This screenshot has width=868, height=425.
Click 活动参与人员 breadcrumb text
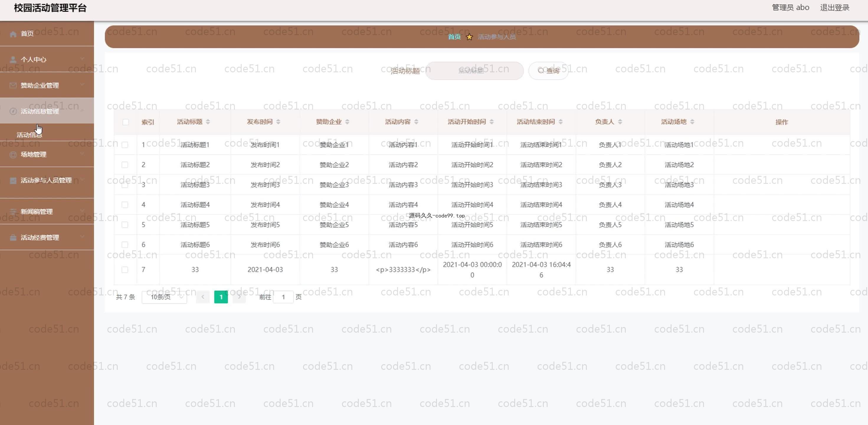click(x=497, y=37)
